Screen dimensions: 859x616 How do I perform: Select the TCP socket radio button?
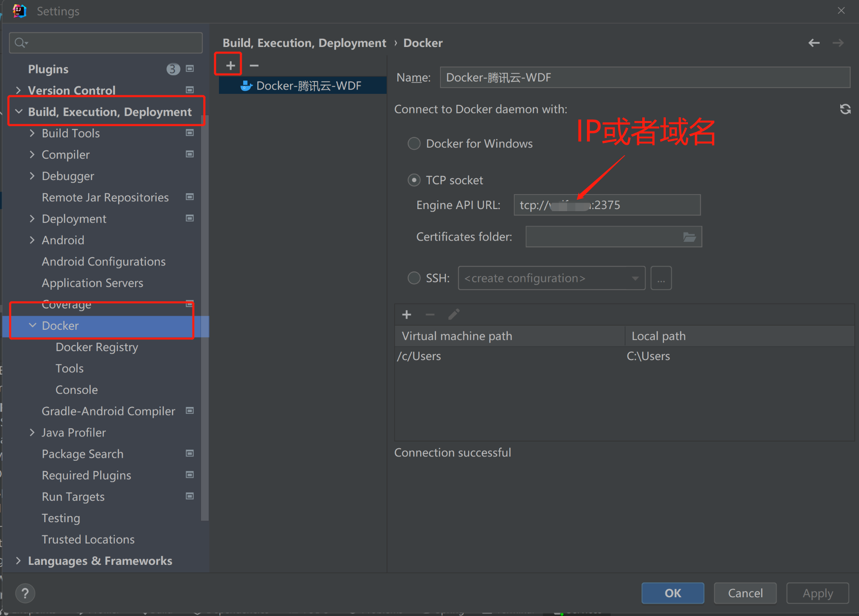[x=414, y=180]
